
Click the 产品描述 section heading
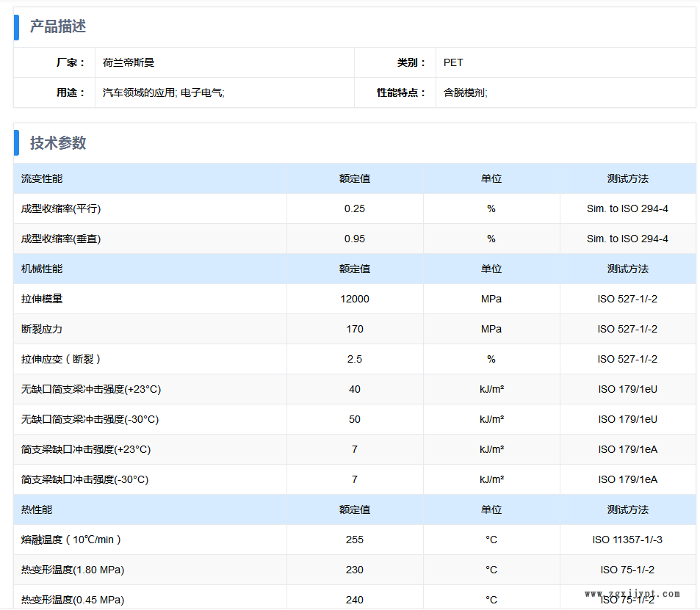[x=58, y=27]
